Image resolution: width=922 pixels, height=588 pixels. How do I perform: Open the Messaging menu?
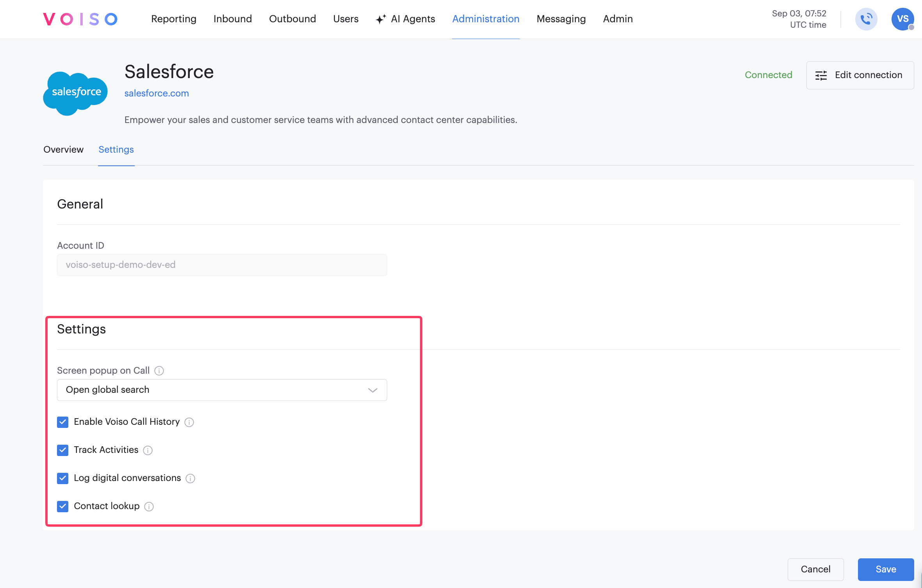561,19
